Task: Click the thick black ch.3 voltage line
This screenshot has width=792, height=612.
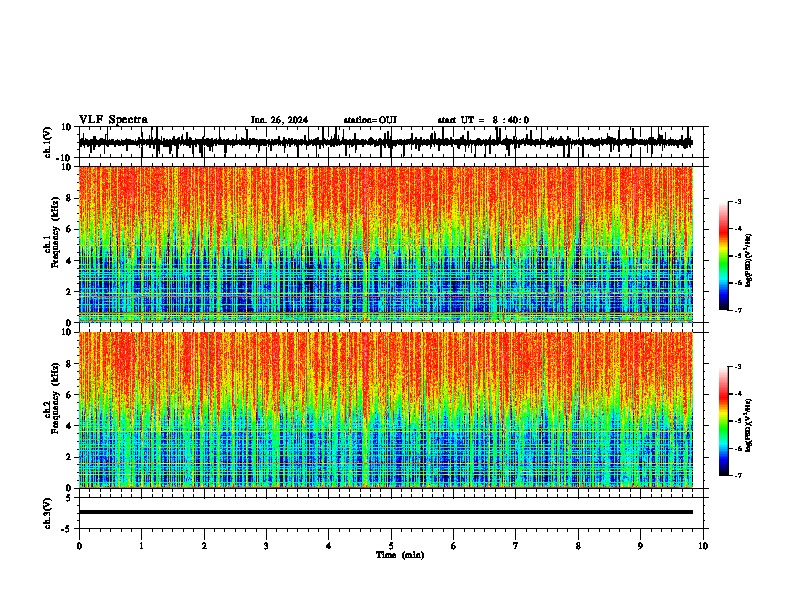Action: coord(385,512)
